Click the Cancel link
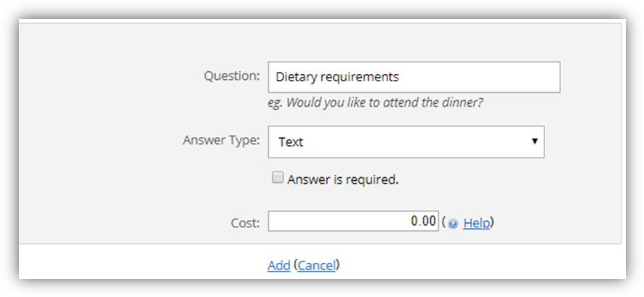This screenshot has height=297, width=644. pos(317,266)
